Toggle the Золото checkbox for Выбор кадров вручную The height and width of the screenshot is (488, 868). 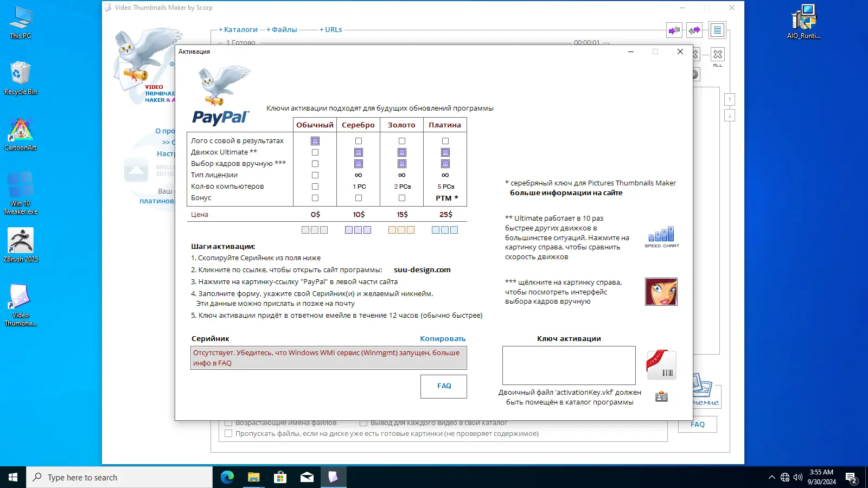[402, 164]
